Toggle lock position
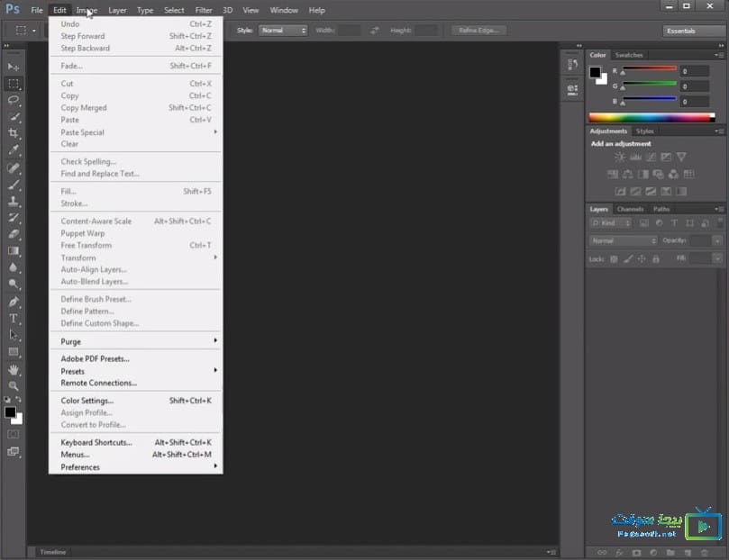The width and height of the screenshot is (729, 560). (x=642, y=259)
